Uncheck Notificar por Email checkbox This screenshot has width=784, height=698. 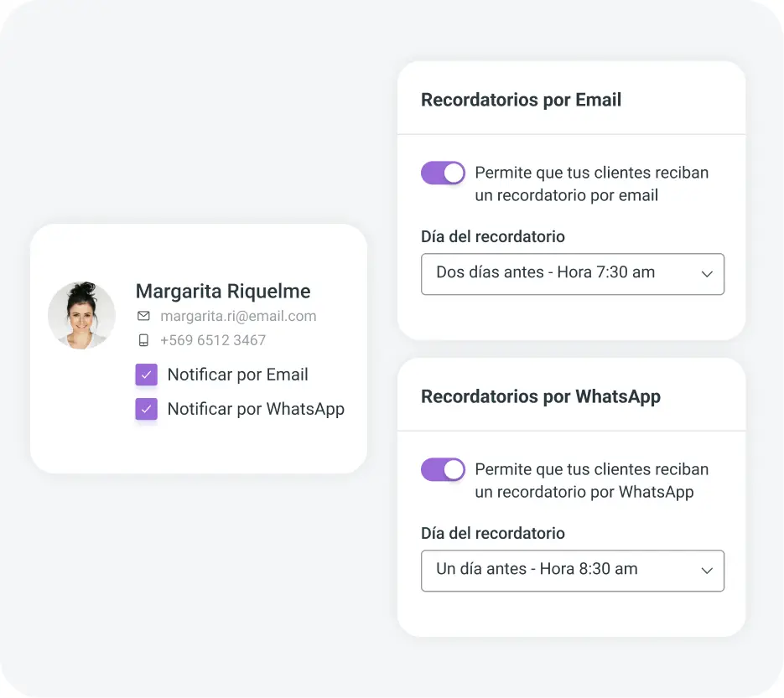147,375
